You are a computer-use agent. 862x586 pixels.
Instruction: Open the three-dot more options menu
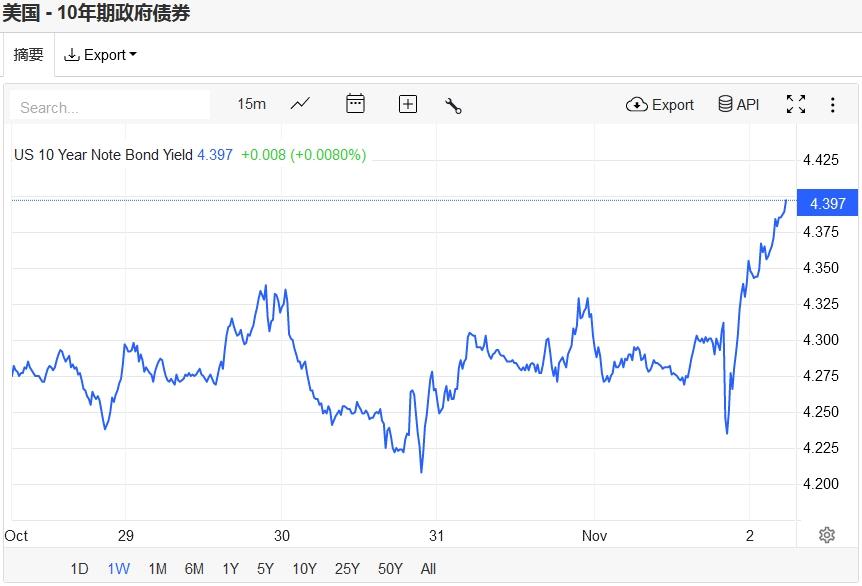pos(832,104)
